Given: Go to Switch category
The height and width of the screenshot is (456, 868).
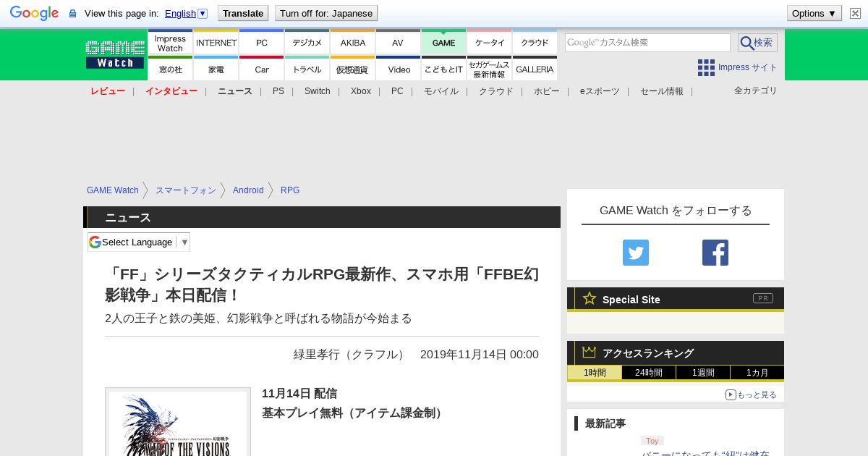Looking at the screenshot, I should (x=318, y=91).
